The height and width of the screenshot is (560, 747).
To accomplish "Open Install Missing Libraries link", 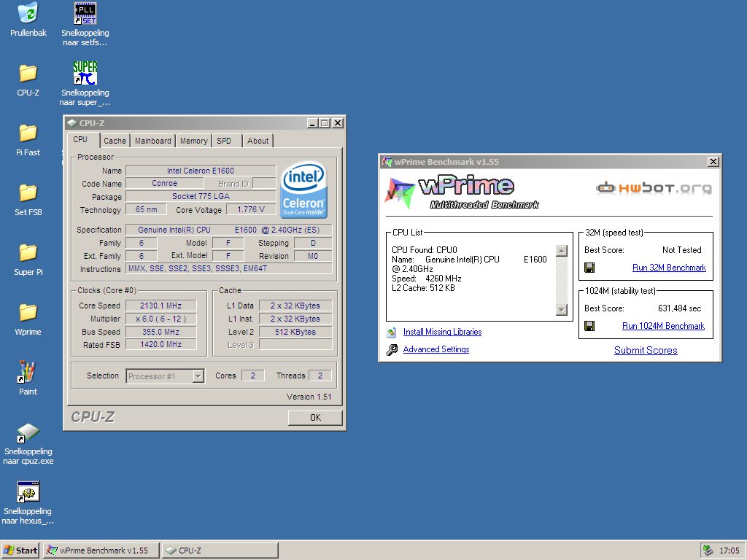I will [x=442, y=332].
